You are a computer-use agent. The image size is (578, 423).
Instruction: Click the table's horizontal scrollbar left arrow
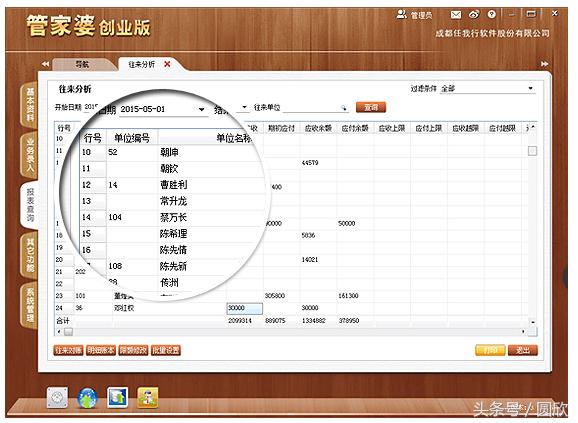click(x=59, y=332)
